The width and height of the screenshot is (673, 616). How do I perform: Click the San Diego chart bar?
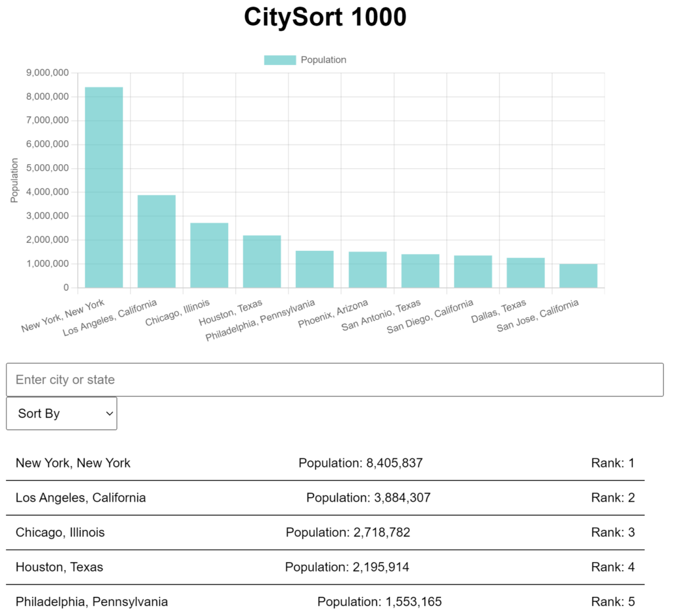pos(473,272)
